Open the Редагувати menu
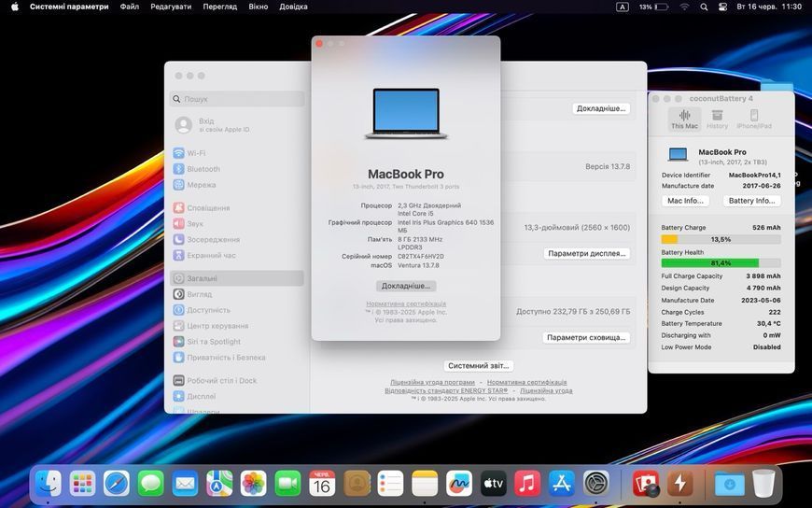The image size is (812, 508). tap(171, 7)
